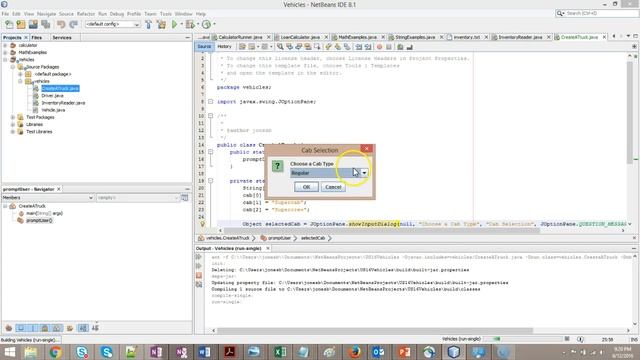Screen dimensions: 640x360
Task: Open PowerPoint from the taskbar
Action: pos(404,352)
